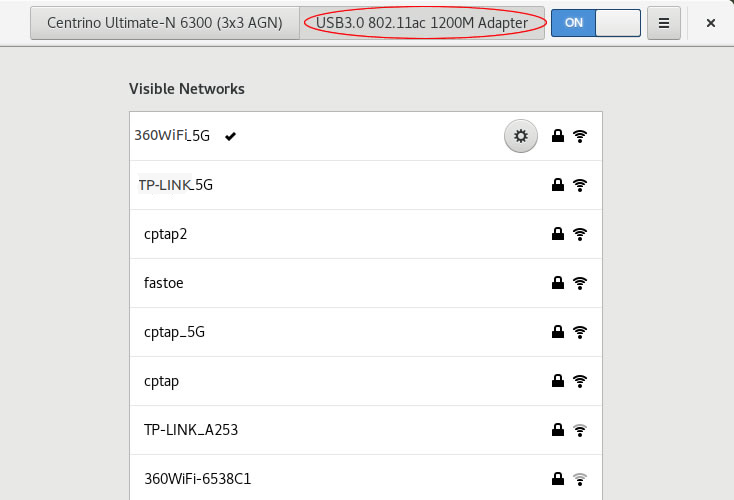Connect to the cptap2 network

point(366,234)
